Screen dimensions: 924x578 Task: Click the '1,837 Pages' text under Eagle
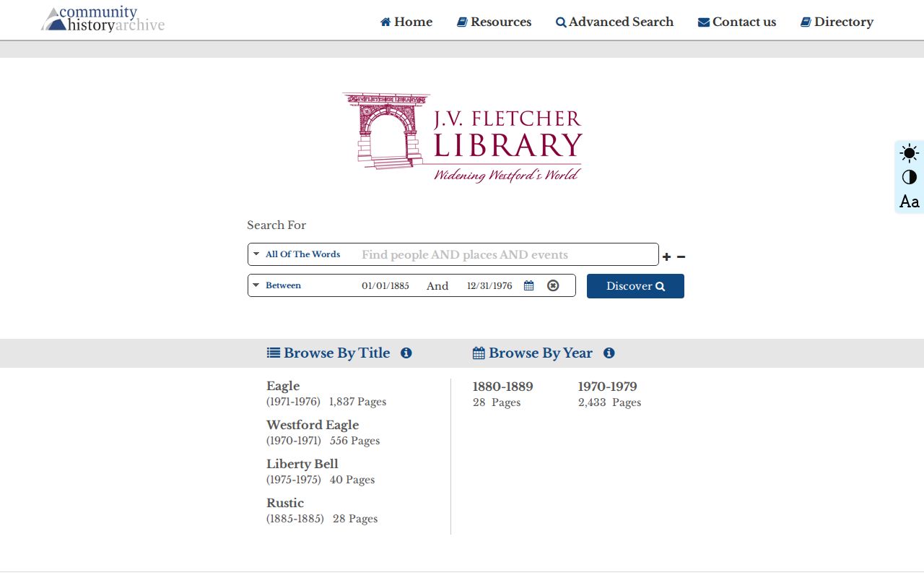(x=357, y=402)
